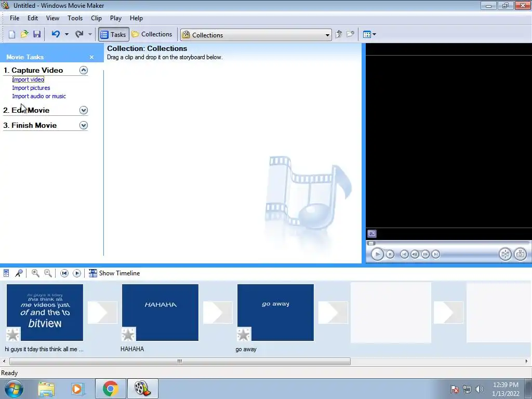
Task: Toggle the Tasks pane button
Action: point(114,34)
